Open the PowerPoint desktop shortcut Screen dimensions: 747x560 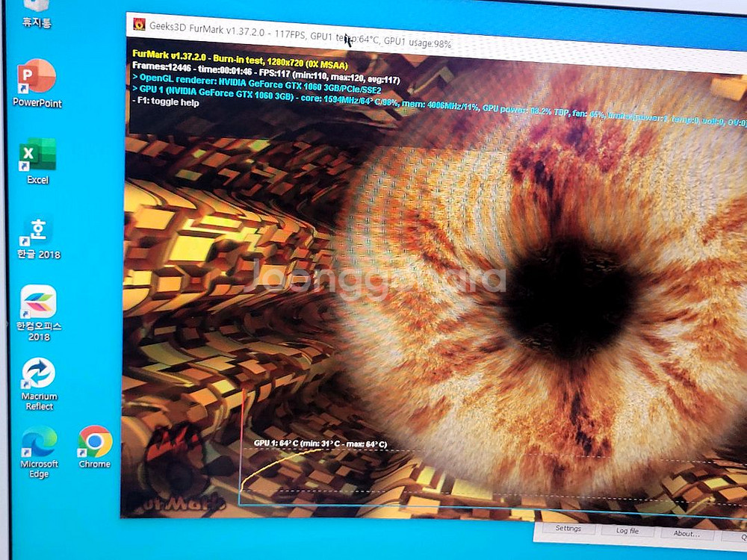[x=37, y=83]
